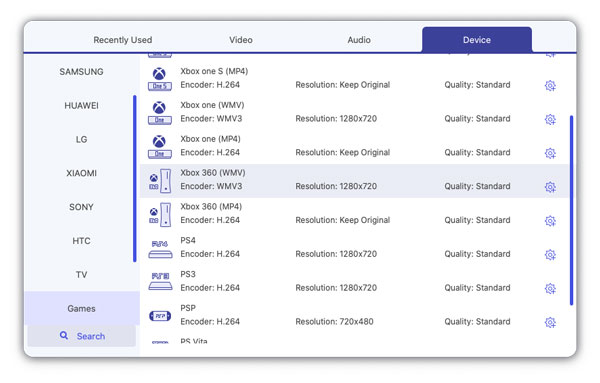Open settings gear for PSP profile
The width and height of the screenshot is (600, 383).
pyautogui.click(x=550, y=322)
